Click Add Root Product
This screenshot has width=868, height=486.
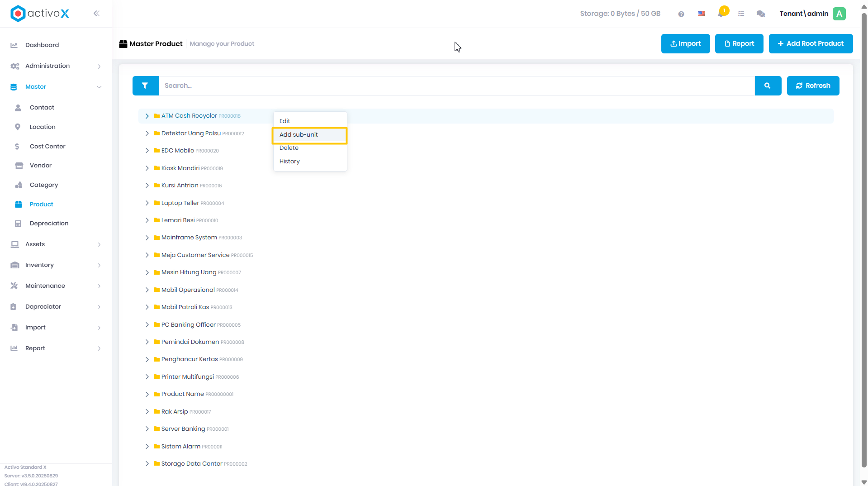pos(811,43)
